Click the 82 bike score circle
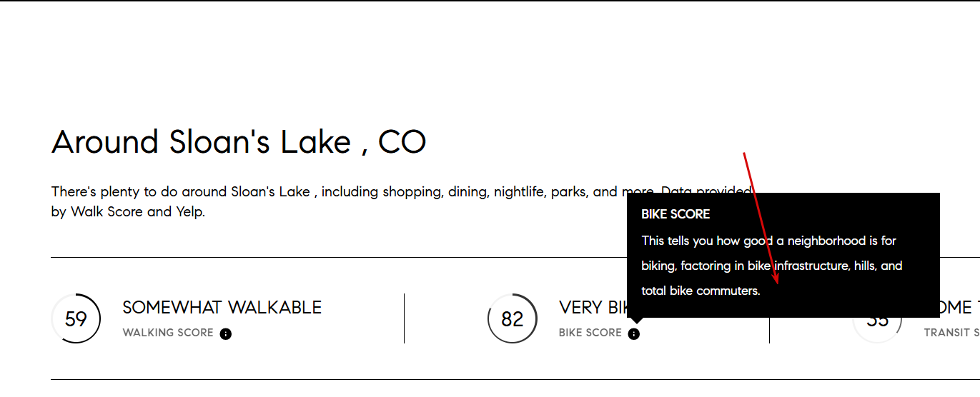Viewport: 980px width, 397px height. 513,318
